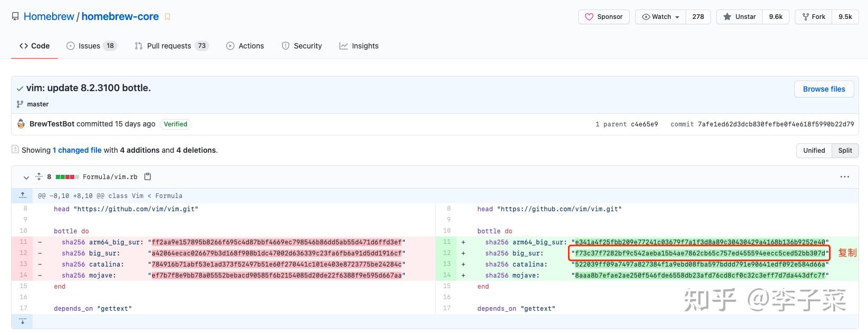Click the BrewTestBot avatar

(x=21, y=124)
